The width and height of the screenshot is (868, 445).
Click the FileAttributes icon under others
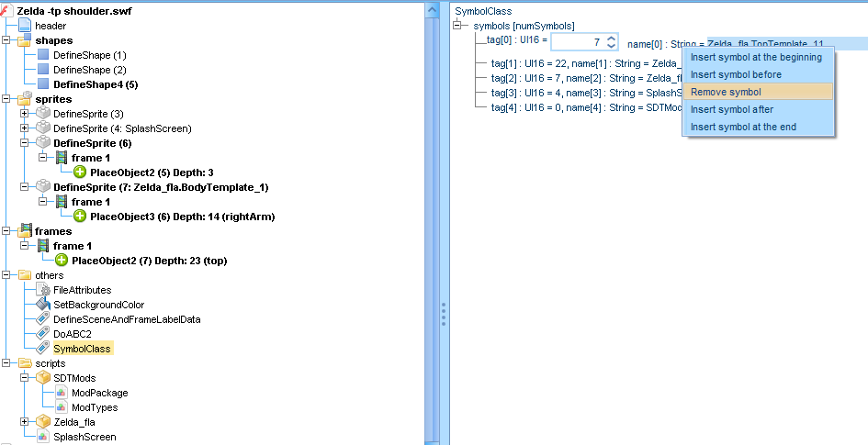42,290
